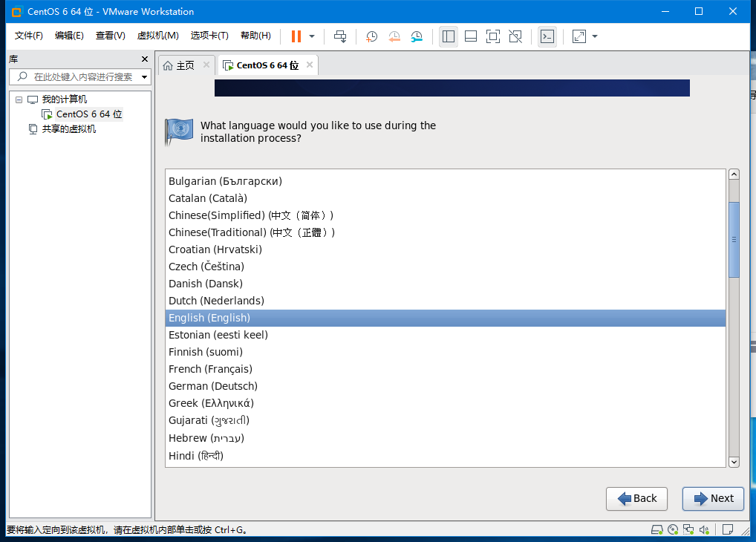Viewport: 756px width, 542px height.
Task: Toggle the library sidebar panel view
Action: (448, 36)
